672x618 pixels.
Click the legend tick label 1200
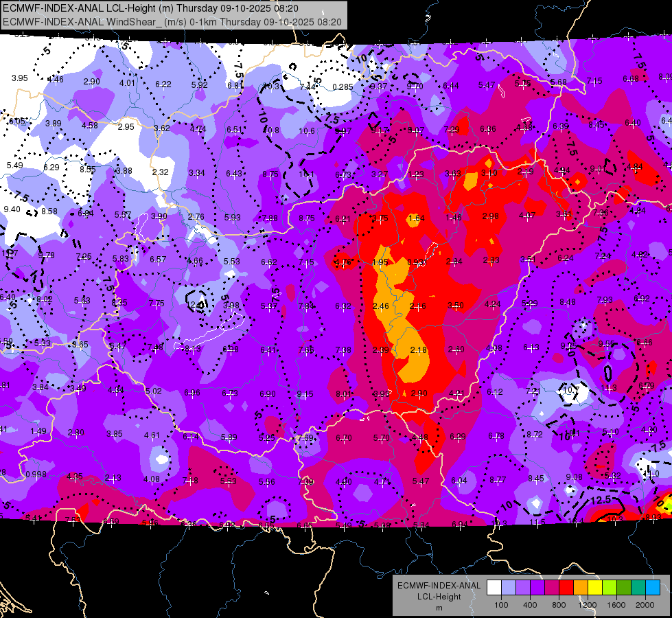588,605
